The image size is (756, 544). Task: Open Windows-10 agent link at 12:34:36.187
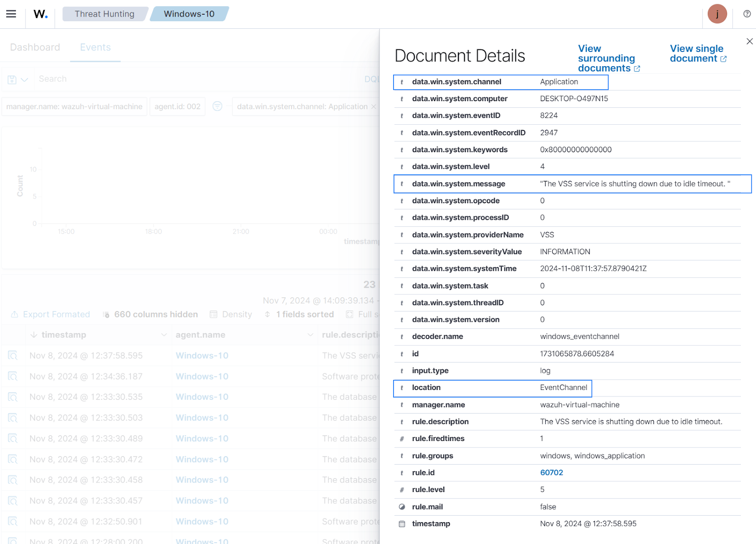click(x=202, y=376)
